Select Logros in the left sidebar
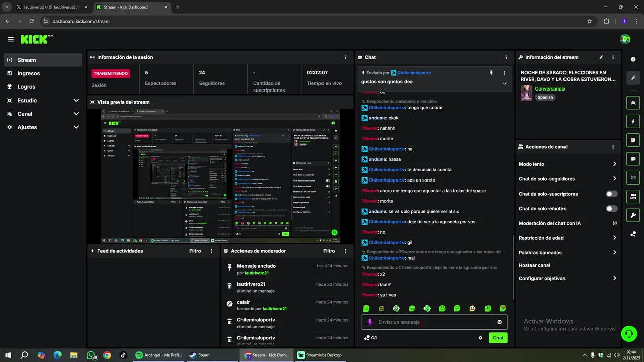 [43, 87]
